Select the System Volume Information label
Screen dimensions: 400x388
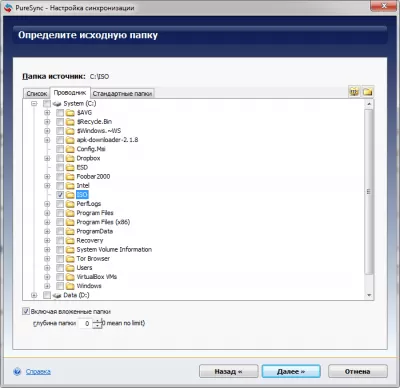coord(114,249)
